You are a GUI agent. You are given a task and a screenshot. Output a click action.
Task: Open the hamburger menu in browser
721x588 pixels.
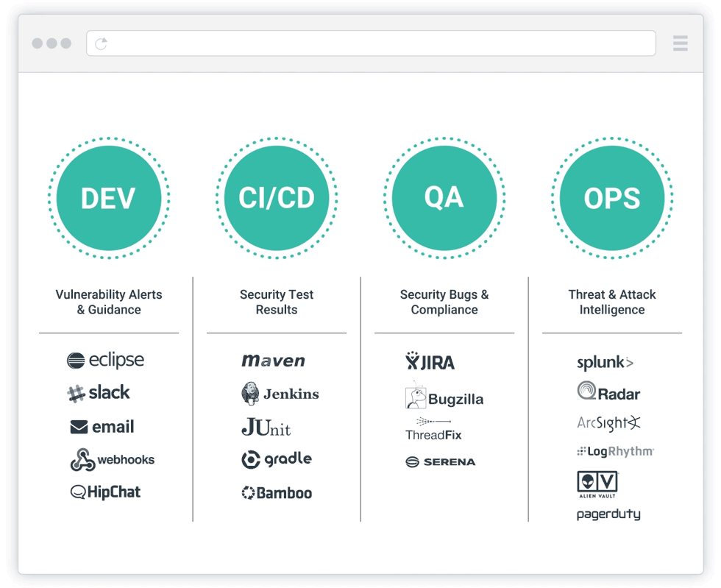click(x=680, y=43)
